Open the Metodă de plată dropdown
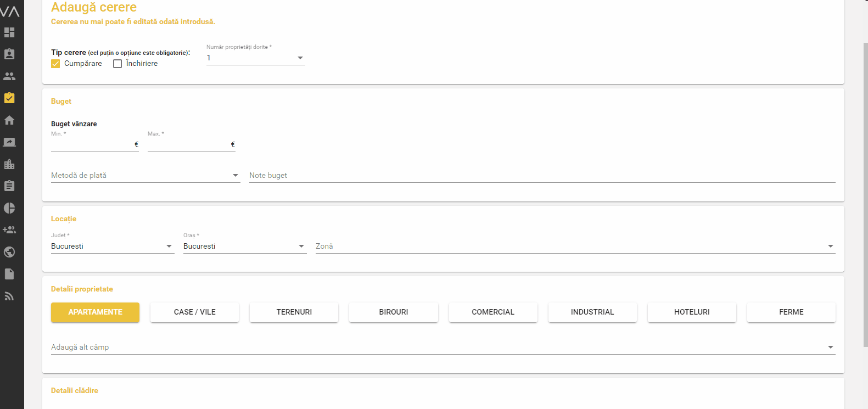The image size is (868, 409). [145, 176]
